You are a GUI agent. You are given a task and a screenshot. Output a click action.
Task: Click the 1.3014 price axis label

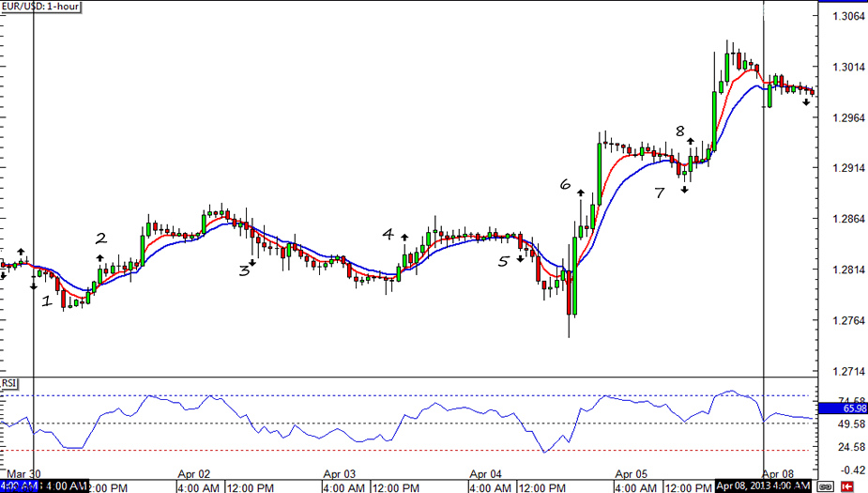pos(848,67)
